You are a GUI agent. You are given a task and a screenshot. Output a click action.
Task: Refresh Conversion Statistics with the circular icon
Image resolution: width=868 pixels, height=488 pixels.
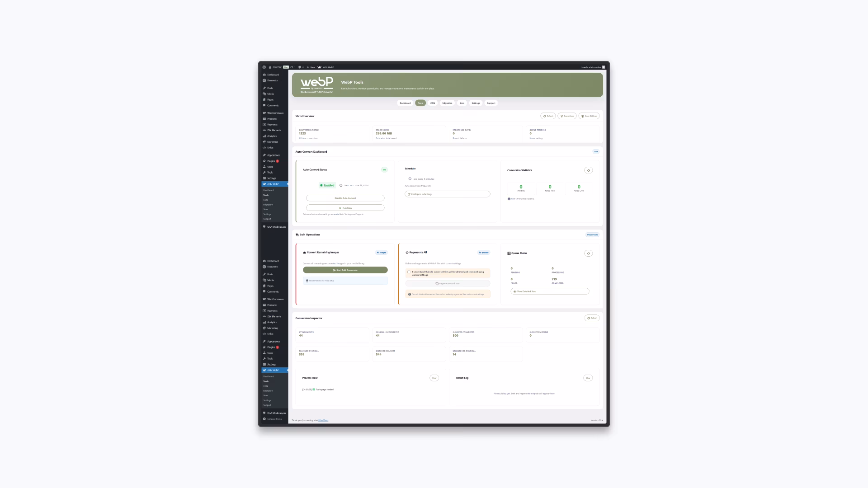(x=588, y=170)
